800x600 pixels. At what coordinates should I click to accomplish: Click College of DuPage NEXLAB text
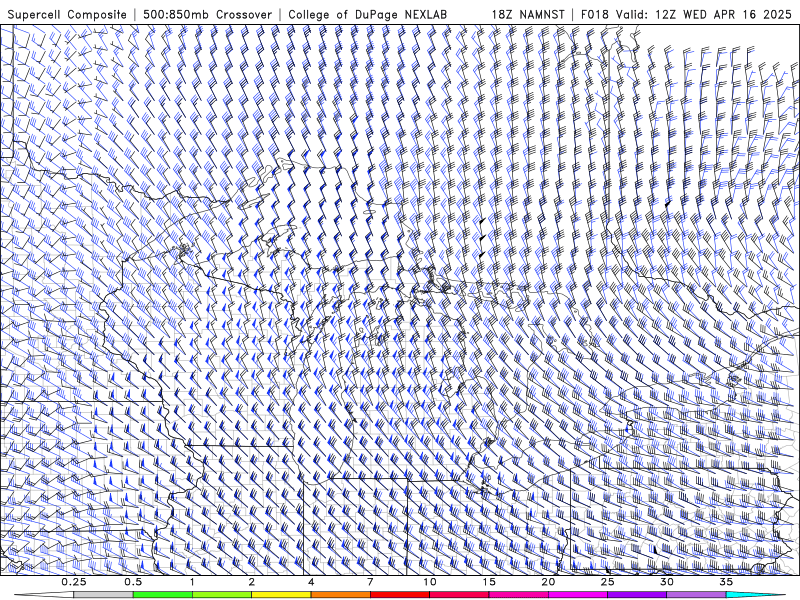click(367, 15)
